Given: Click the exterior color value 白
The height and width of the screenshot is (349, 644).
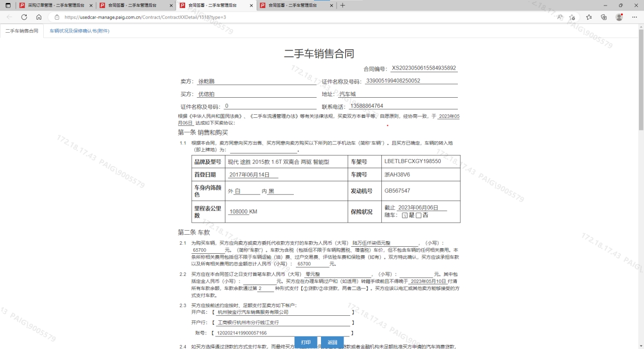Looking at the screenshot, I should (x=237, y=191).
